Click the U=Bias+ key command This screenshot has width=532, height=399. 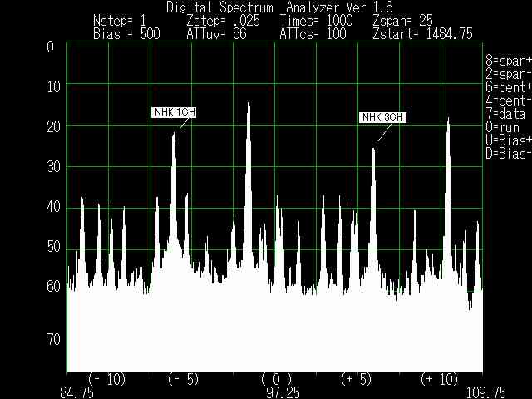pos(509,140)
